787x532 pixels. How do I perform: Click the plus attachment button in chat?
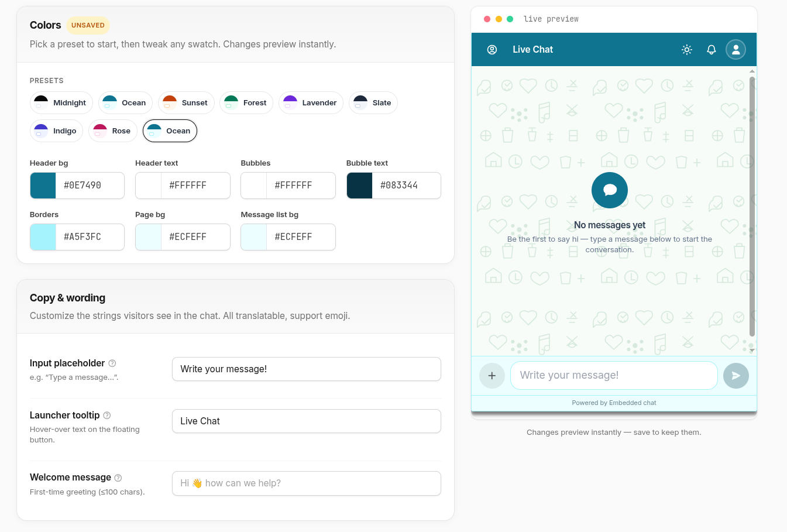click(492, 376)
